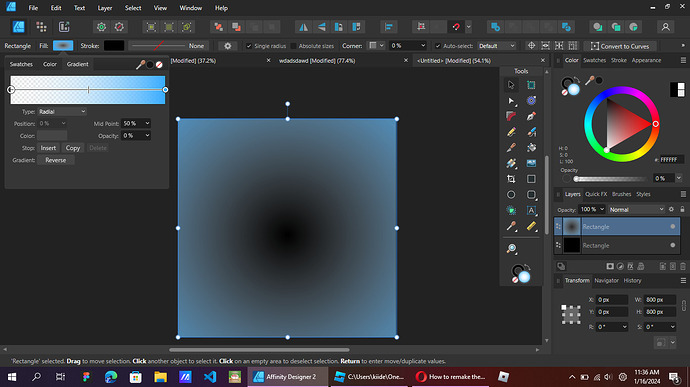Switch to Designer Persona icon
Image resolution: width=690 pixels, height=387 pixels.
coord(18,27)
